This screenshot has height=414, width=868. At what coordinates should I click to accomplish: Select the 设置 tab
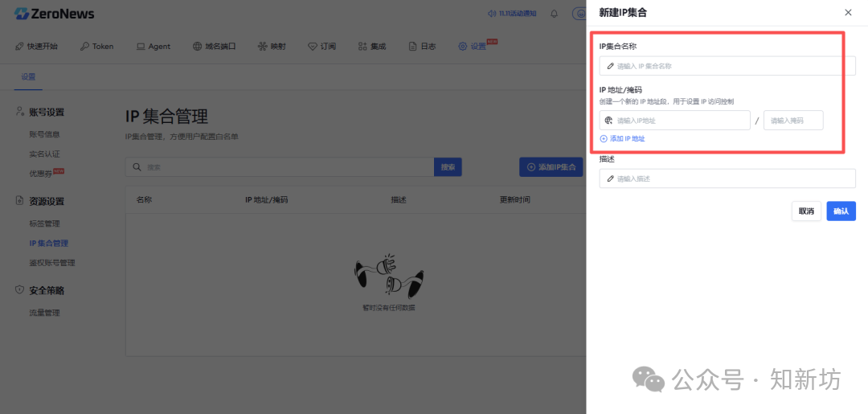(x=28, y=77)
